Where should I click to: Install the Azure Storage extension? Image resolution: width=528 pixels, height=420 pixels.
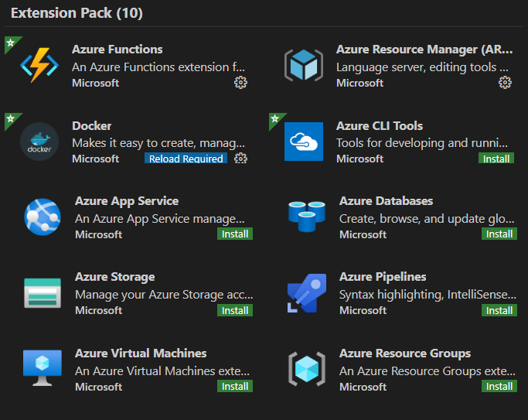point(235,310)
